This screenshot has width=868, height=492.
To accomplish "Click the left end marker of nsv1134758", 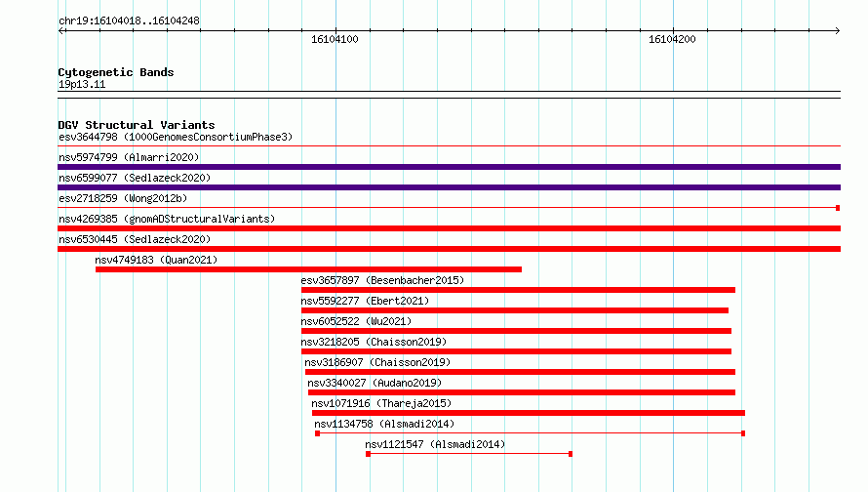I will 317,433.
